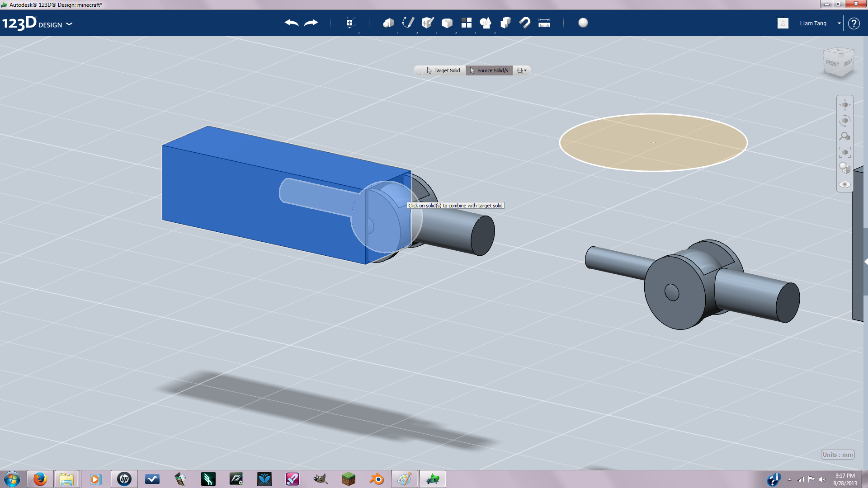868x488 pixels.
Task: Open the Primitives tool
Action: coord(388,23)
